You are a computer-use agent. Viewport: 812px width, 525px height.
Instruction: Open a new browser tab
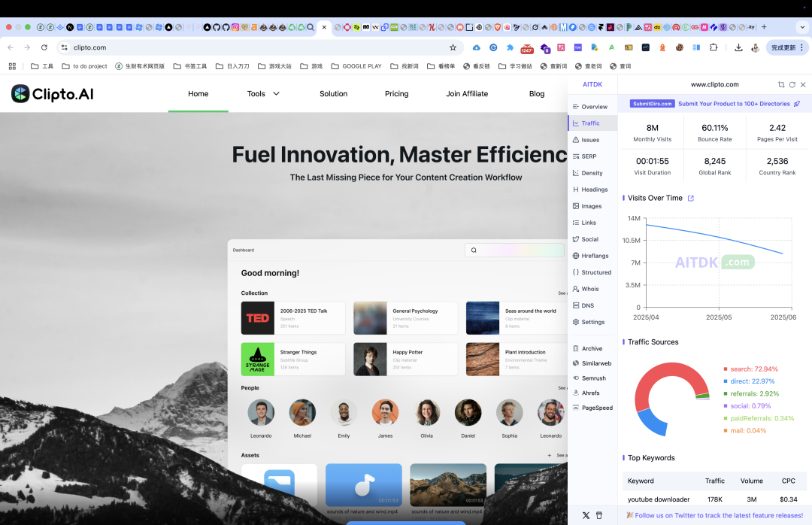coord(764,28)
